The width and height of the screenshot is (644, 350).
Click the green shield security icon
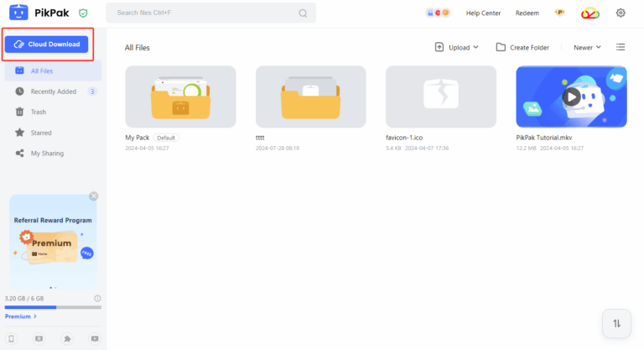click(82, 13)
